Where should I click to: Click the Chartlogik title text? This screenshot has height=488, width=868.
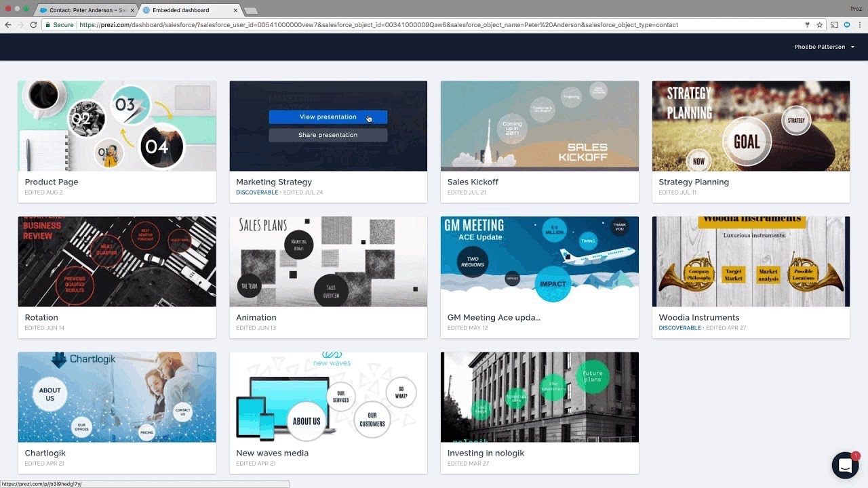(45, 453)
